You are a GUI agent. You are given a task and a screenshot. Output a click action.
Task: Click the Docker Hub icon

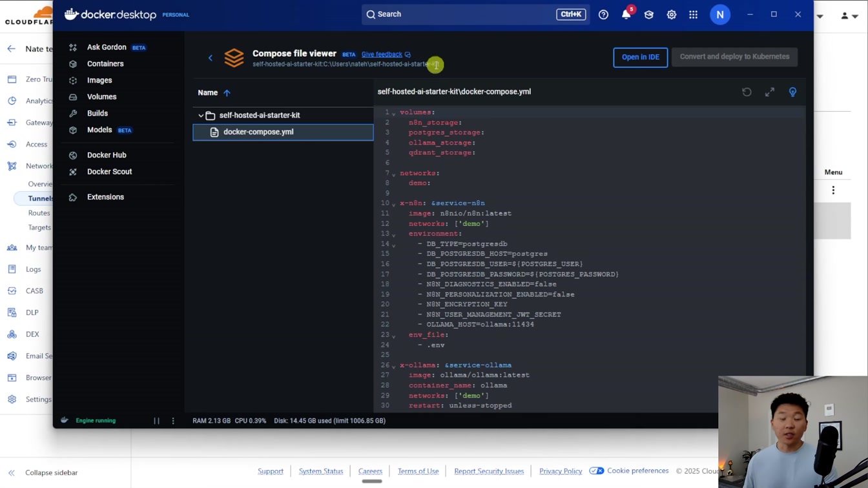73,156
